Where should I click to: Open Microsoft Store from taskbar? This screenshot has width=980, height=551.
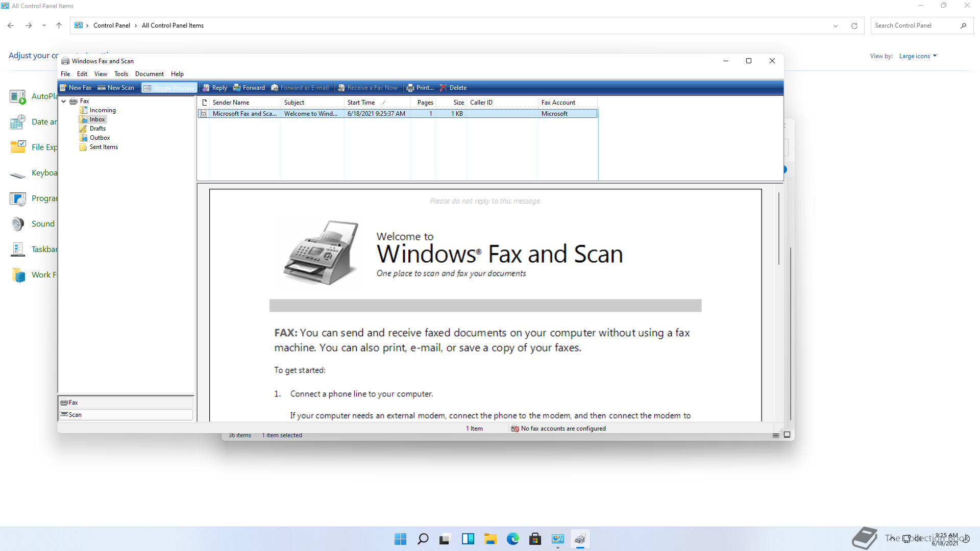pyautogui.click(x=535, y=539)
